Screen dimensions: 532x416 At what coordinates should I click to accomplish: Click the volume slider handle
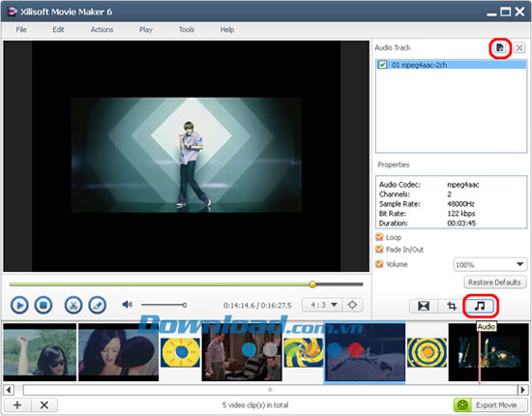(185, 305)
